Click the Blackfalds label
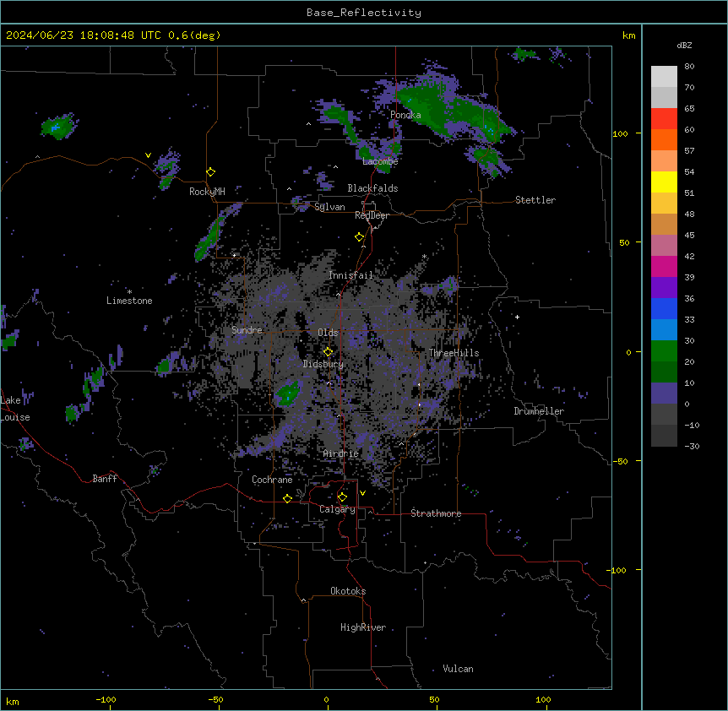728x711 pixels. coord(372,188)
